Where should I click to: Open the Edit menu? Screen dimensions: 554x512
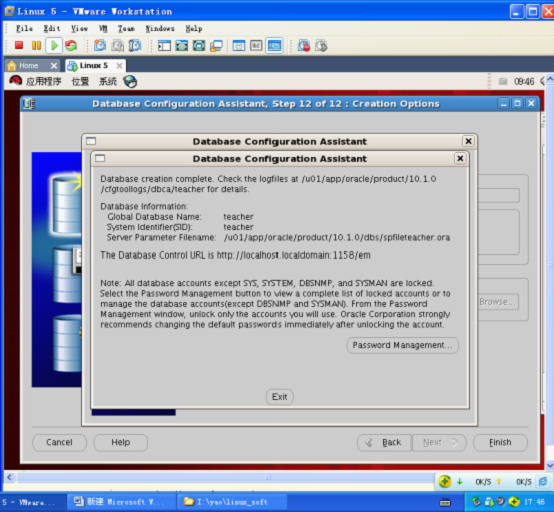(x=52, y=29)
